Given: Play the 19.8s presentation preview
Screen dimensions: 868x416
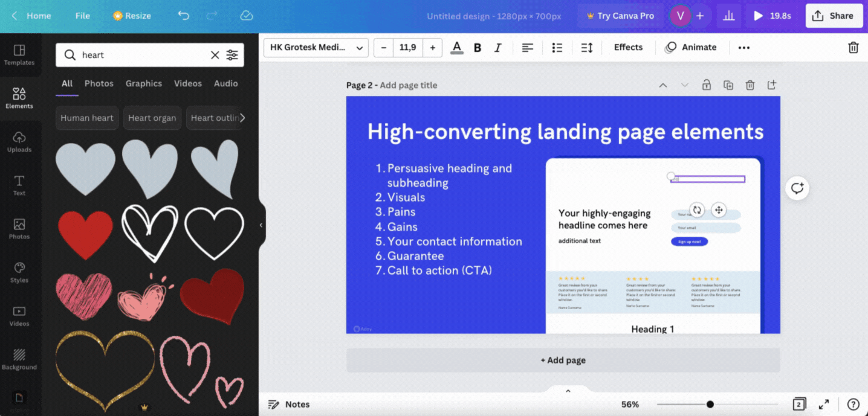Looking at the screenshot, I should [x=772, y=16].
